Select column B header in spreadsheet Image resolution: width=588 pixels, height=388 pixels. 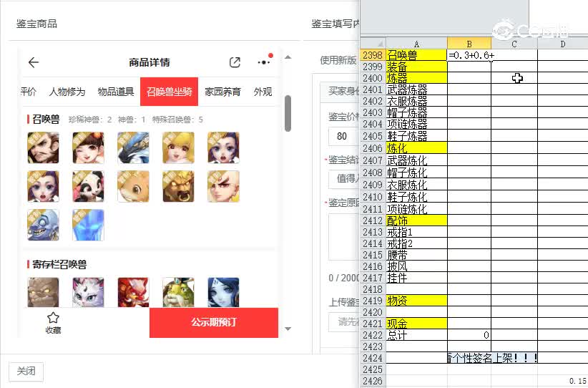(469, 44)
